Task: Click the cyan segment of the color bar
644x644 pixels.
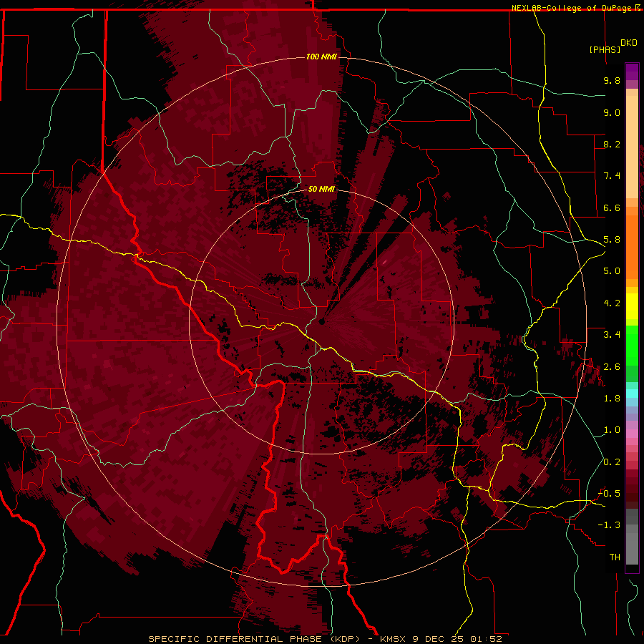Action: click(x=632, y=394)
